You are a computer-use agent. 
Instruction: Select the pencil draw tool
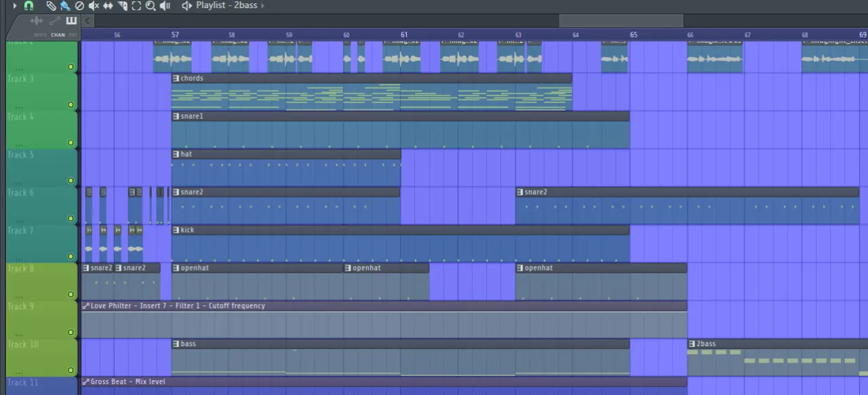(x=51, y=5)
